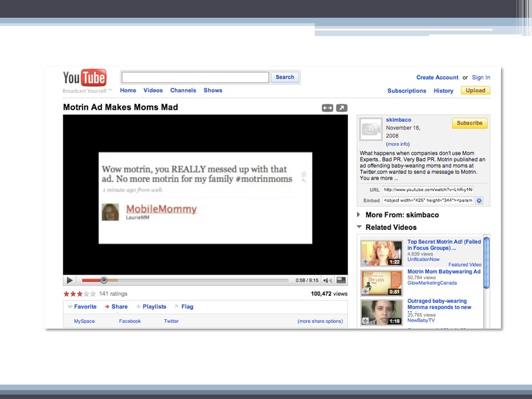Click the Embed code field
The width and height of the screenshot is (532, 399).
(428, 201)
